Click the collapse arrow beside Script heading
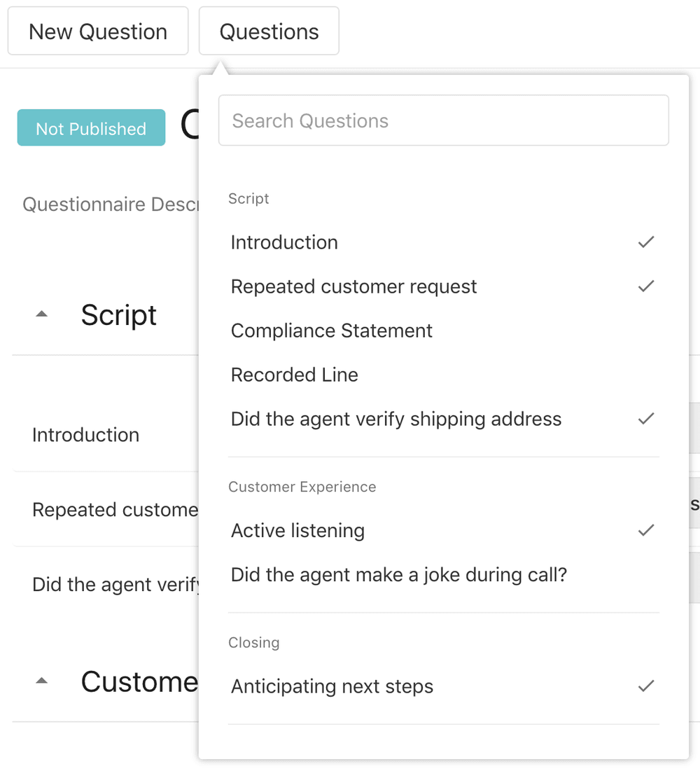700x769 pixels. (x=41, y=313)
